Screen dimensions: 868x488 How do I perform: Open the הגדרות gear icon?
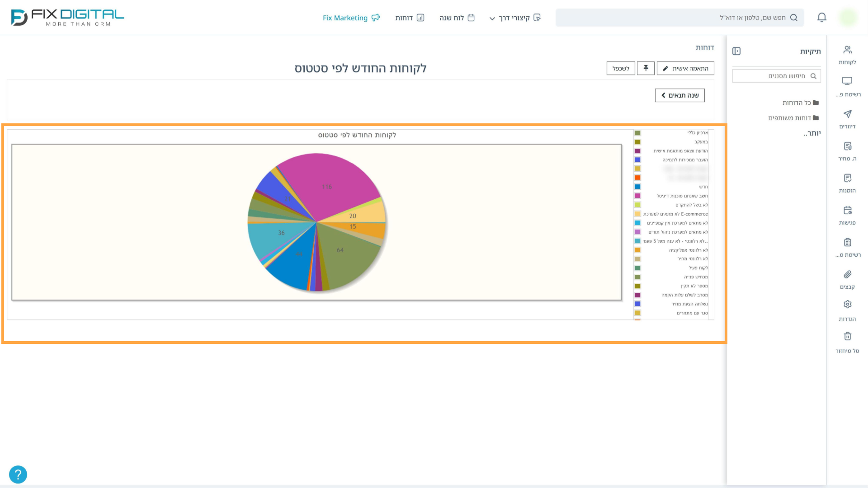coord(847,304)
